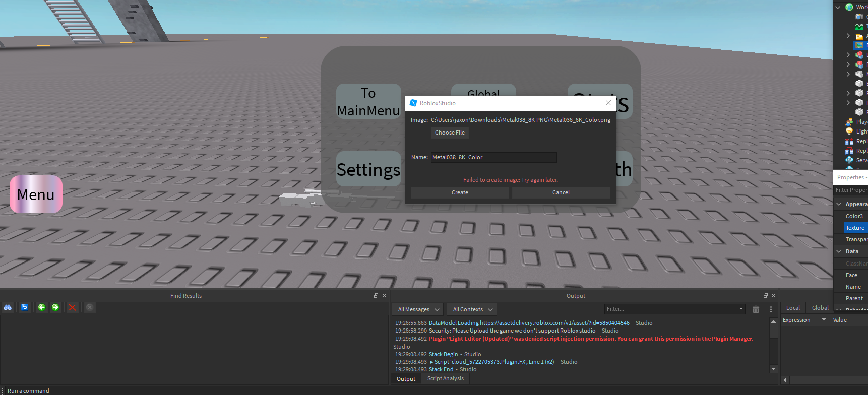Click the Workspace globe icon in Explorer

[849, 7]
